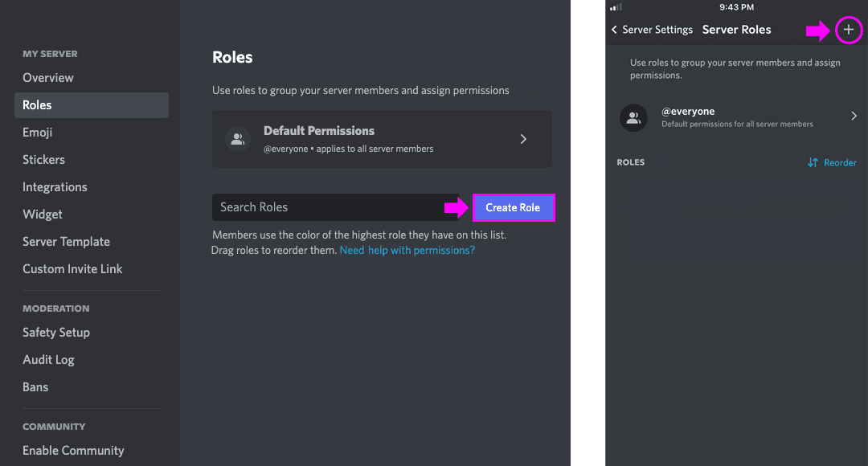Tap the plus icon to add a role
Screen dimensions: 868x466
[849, 31]
